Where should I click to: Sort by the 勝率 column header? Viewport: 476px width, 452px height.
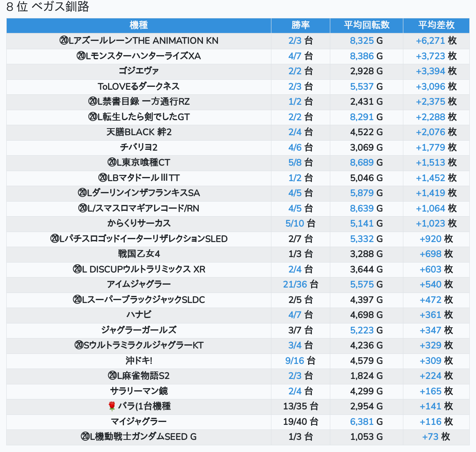point(300,25)
